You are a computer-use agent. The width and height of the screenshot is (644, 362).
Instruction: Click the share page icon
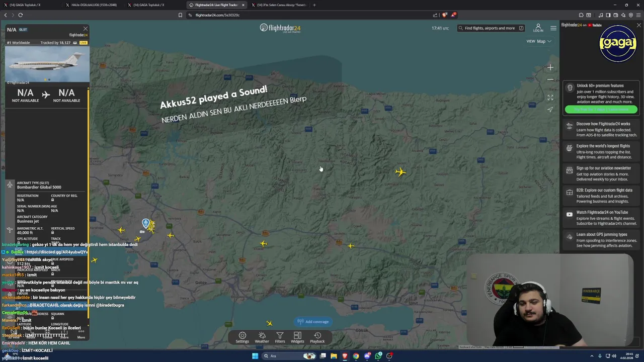(x=435, y=15)
